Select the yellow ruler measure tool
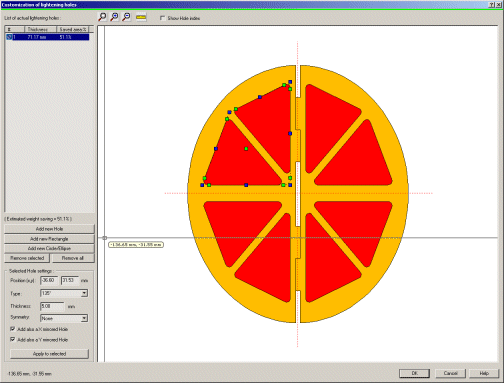The height and width of the screenshot is (383, 504). 141,17
